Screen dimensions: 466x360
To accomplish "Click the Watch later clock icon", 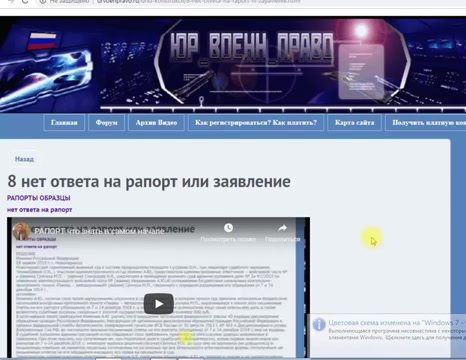I will [x=228, y=228].
